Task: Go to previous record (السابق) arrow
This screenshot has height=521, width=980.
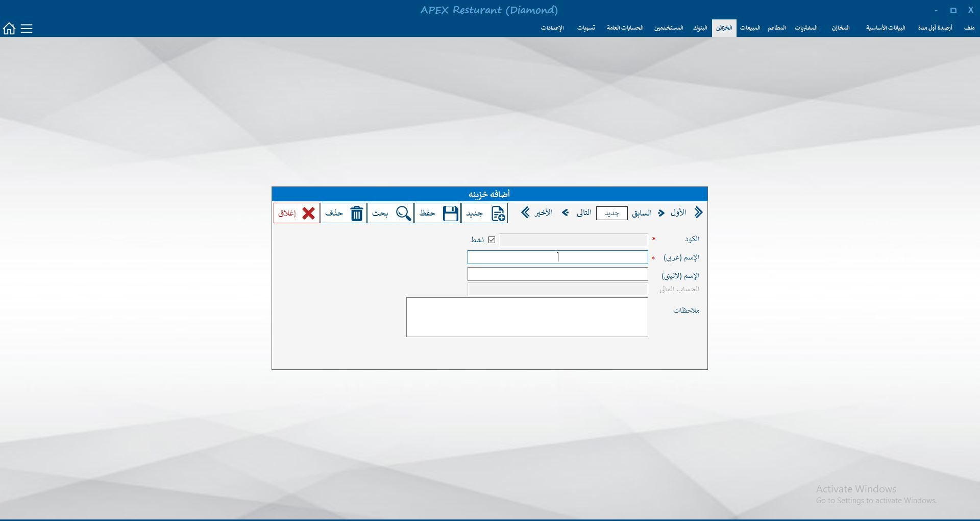Action: click(x=661, y=212)
